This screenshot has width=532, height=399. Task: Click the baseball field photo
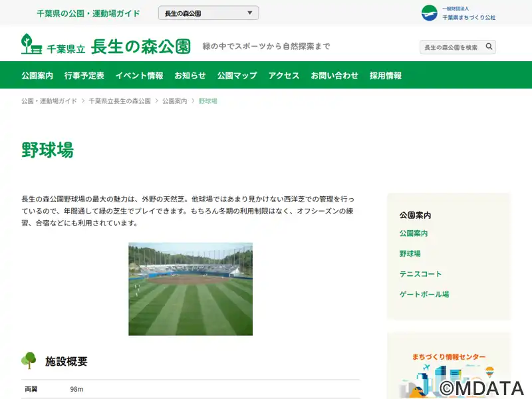tap(190, 289)
